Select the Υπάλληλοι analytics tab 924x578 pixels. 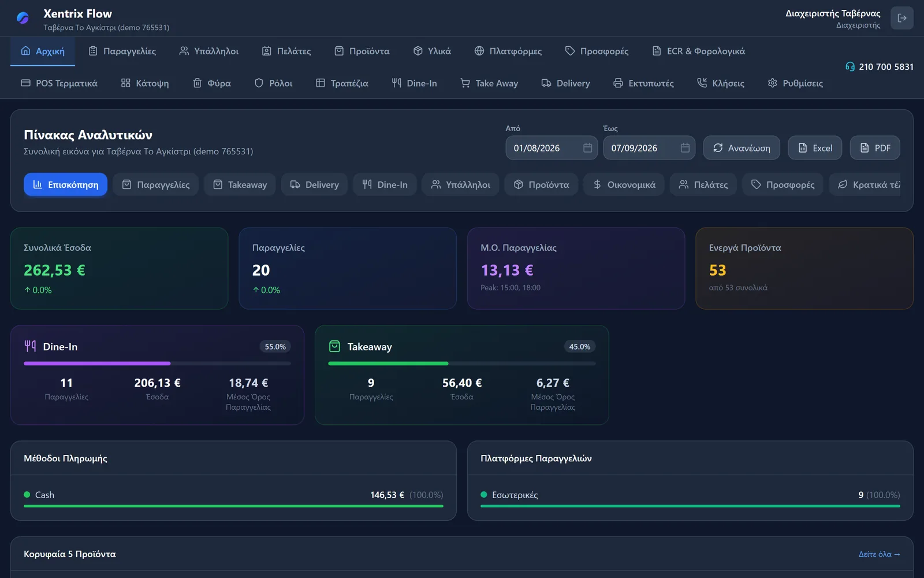tap(460, 184)
